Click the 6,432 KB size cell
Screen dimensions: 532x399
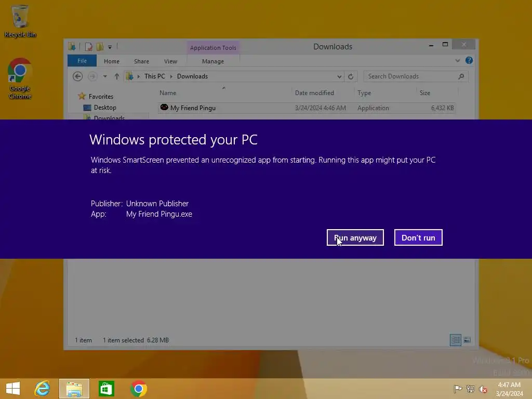pos(443,108)
